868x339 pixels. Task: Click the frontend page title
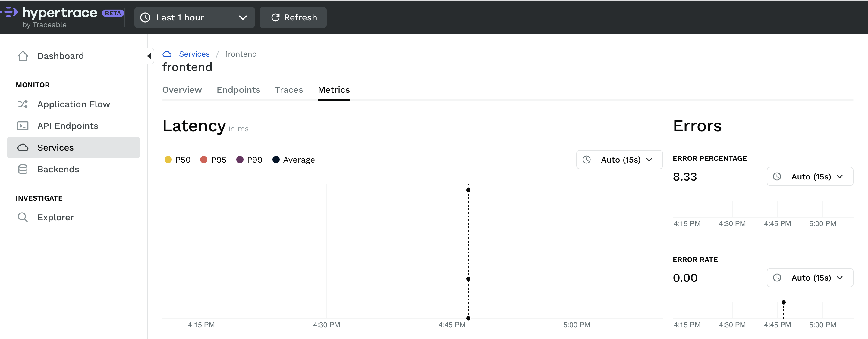tap(187, 67)
